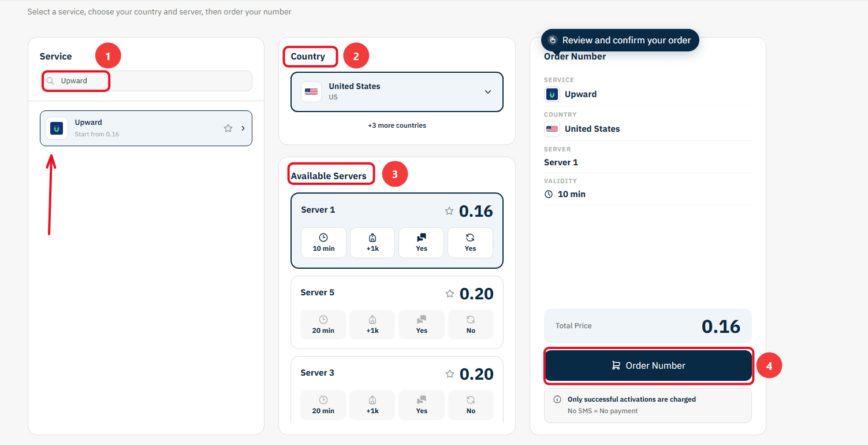Favorite Server 5 with its star
The height and width of the screenshot is (445, 868).
450,294
